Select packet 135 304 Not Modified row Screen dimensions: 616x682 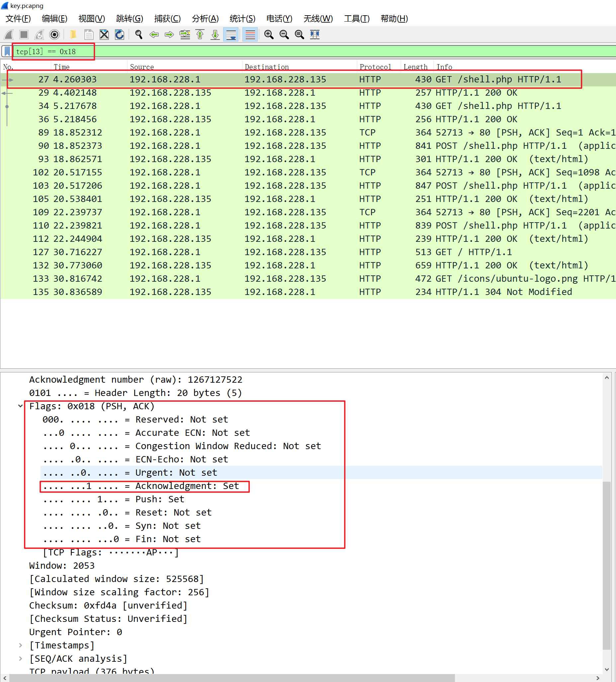[x=308, y=292]
